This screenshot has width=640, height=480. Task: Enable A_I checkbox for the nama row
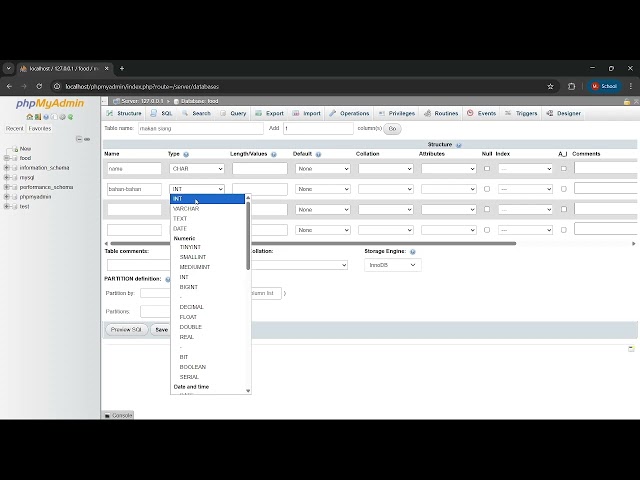click(x=564, y=169)
